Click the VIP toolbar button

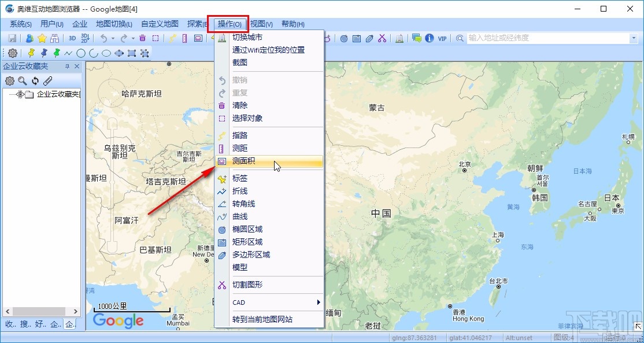(442, 38)
